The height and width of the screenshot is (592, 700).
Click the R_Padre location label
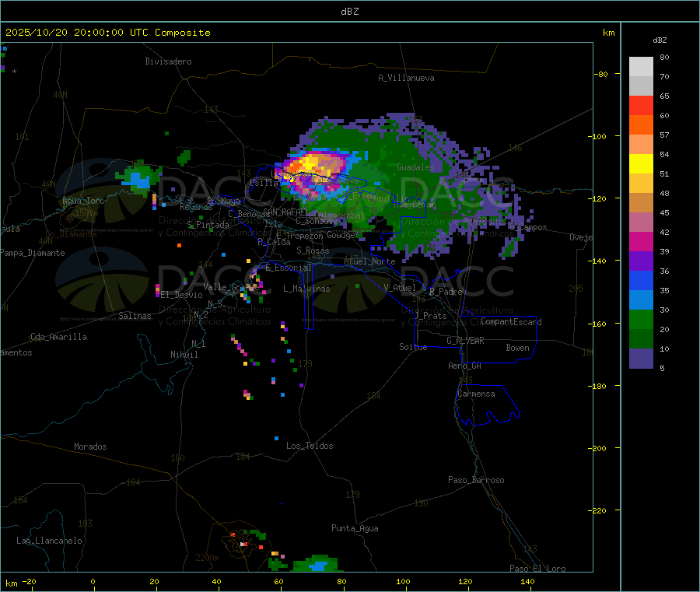[446, 292]
